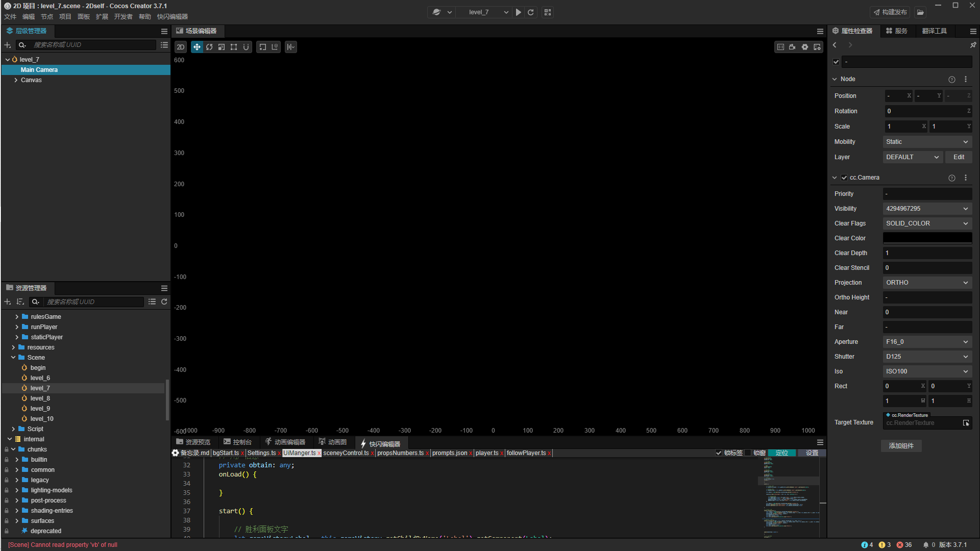Toggle the cc.Camera component checkbox
The height and width of the screenshot is (551, 980).
844,178
